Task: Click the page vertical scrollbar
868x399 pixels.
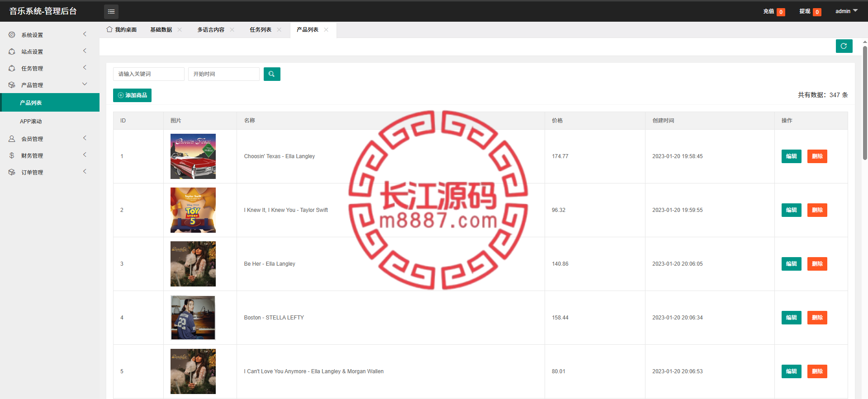Action: click(865, 103)
